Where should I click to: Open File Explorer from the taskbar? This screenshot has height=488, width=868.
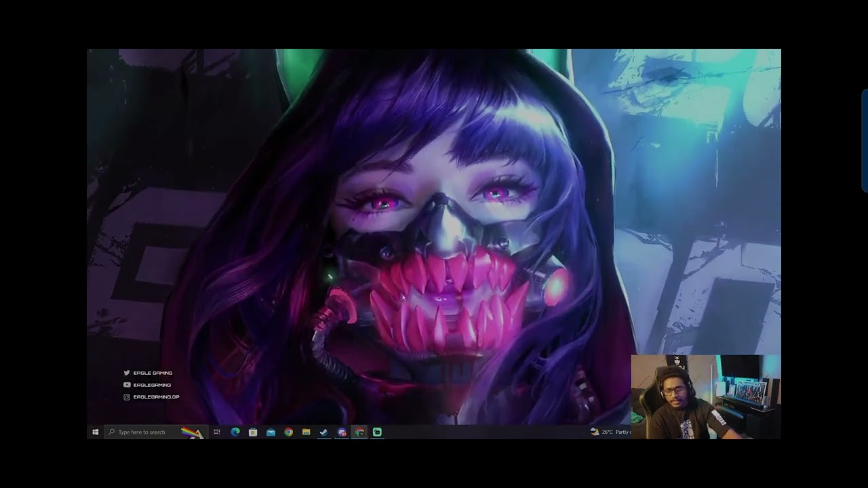pyautogui.click(x=306, y=432)
